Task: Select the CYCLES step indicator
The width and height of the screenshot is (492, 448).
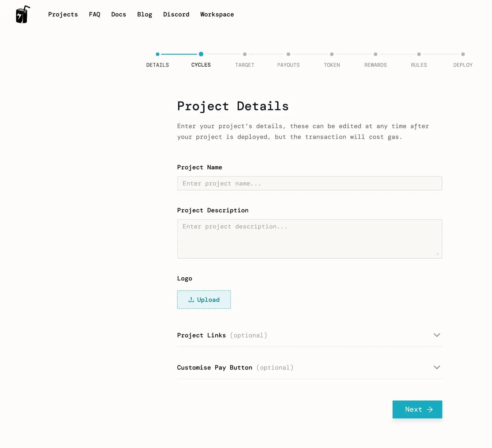Action: tap(201, 54)
